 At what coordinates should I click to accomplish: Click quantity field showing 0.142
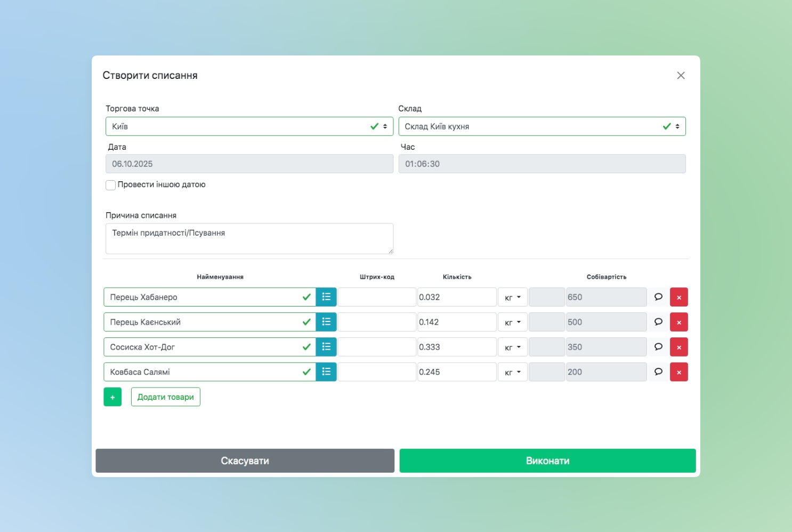[x=456, y=322]
